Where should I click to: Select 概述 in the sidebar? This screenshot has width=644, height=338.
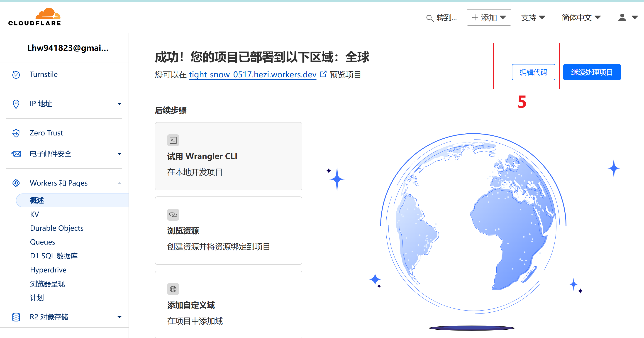click(x=73, y=200)
